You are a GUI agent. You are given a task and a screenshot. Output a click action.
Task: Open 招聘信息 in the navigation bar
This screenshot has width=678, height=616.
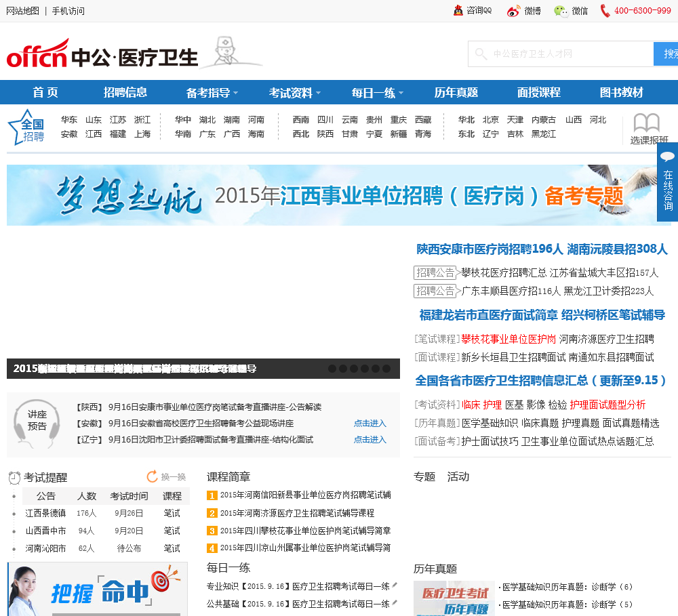(125, 93)
